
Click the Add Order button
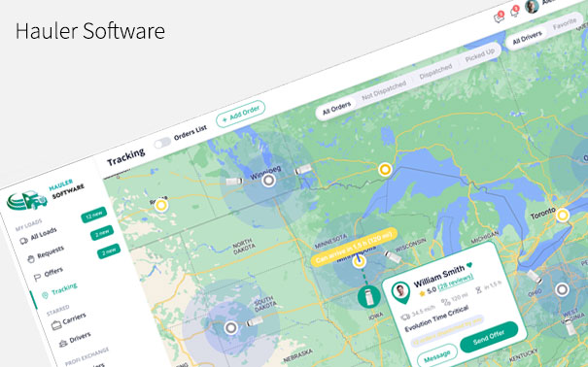[241, 114]
